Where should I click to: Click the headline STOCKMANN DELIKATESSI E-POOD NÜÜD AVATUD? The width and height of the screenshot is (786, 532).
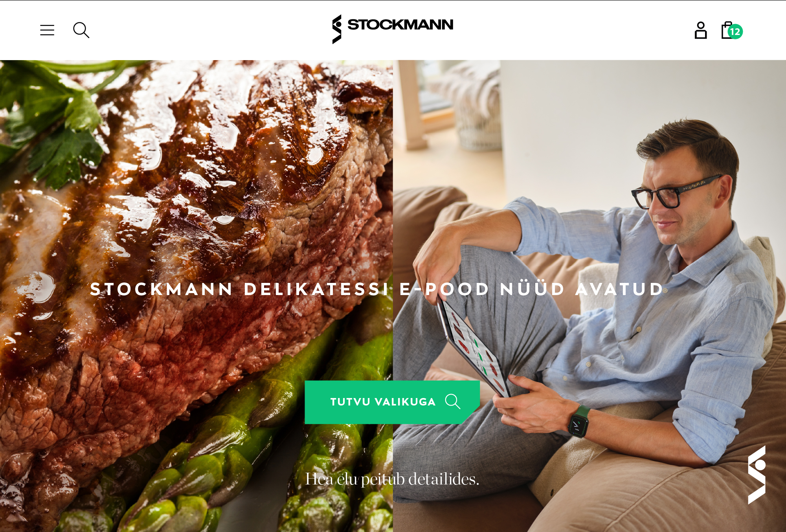tap(377, 289)
